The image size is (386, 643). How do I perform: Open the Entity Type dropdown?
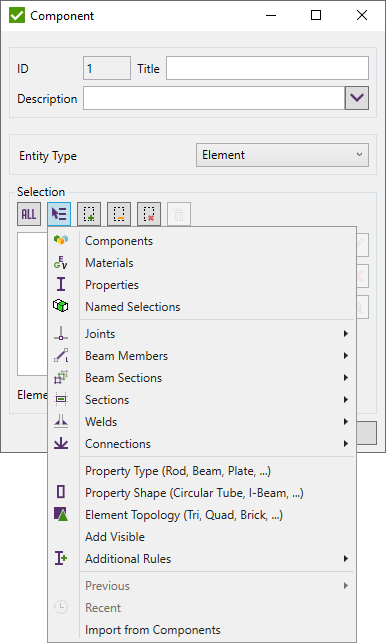[282, 155]
